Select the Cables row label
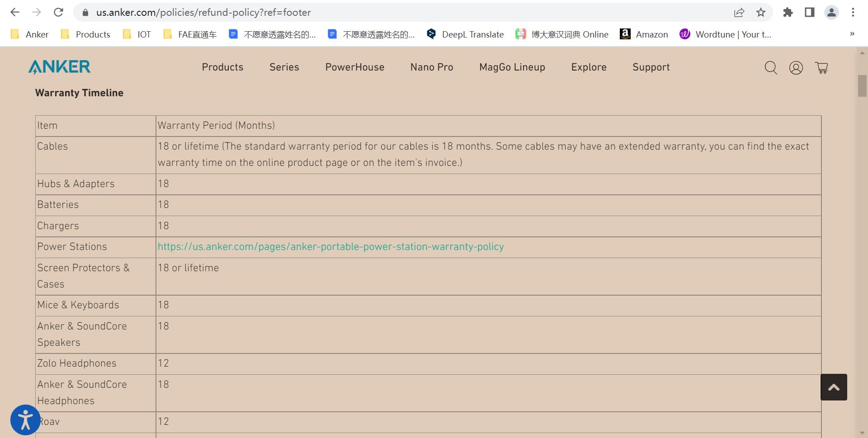 pos(52,146)
